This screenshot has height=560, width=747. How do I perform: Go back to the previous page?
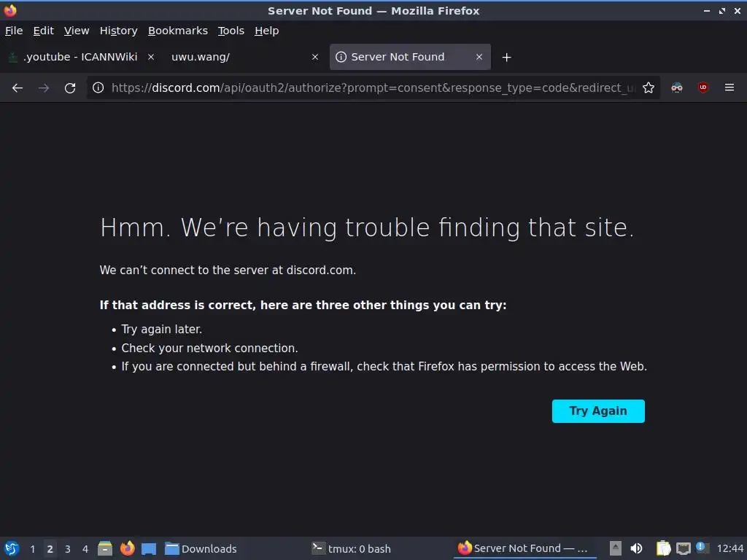click(18, 87)
